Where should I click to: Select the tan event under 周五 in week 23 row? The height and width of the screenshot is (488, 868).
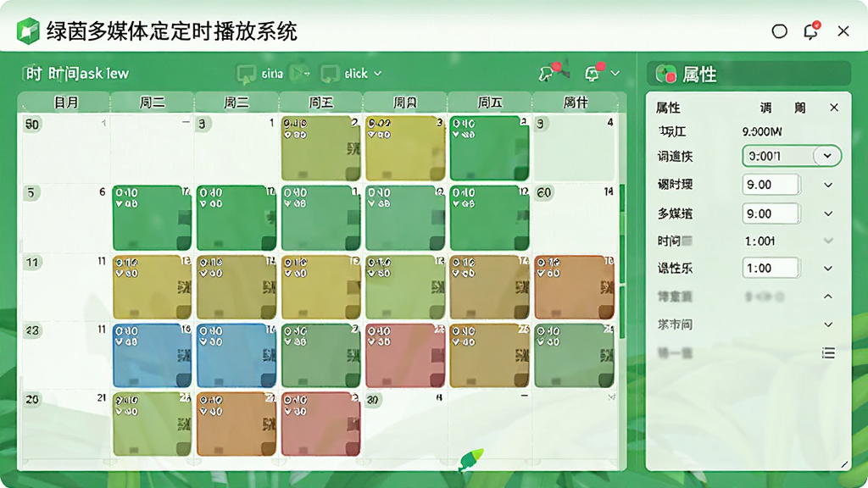coord(489,356)
